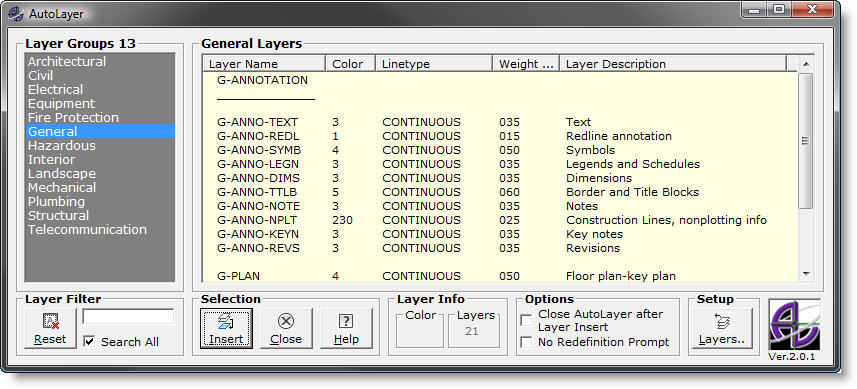Click the Border and Title Blocks description
This screenshot has height=389, width=857.
632,192
